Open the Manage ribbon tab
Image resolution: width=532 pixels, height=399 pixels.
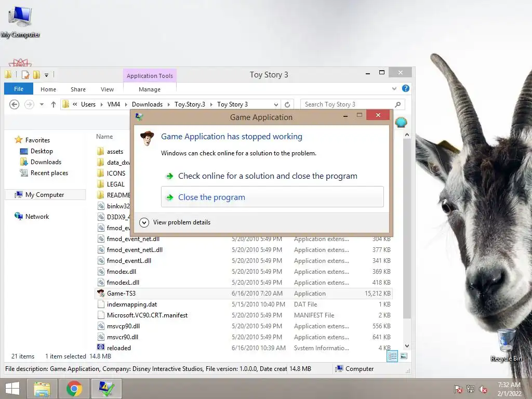point(150,89)
